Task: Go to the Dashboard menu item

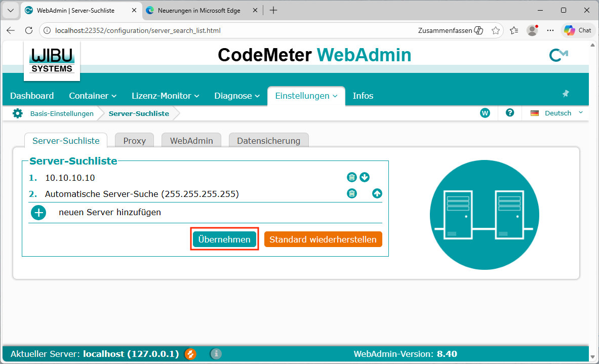Action: pos(32,96)
